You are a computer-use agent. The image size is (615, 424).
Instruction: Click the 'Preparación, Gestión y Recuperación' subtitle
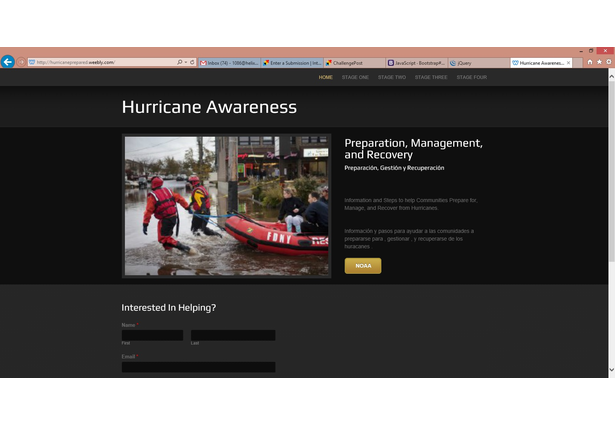point(394,168)
